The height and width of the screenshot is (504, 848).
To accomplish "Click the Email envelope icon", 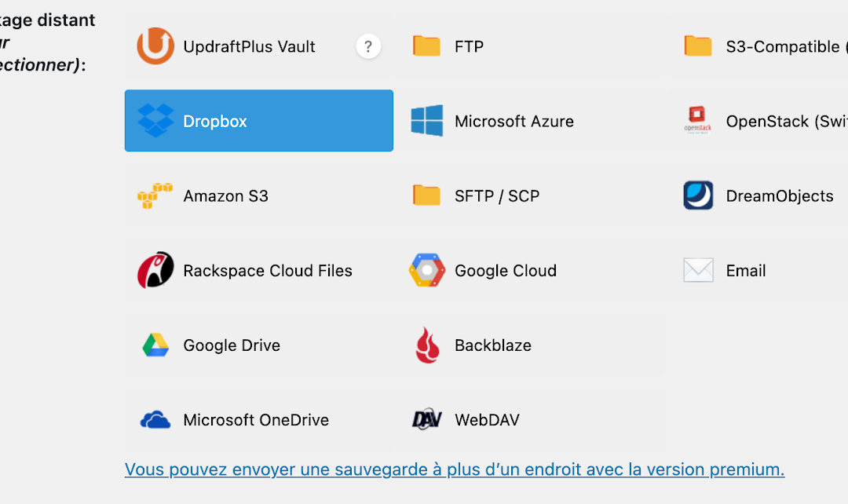I will pos(698,271).
